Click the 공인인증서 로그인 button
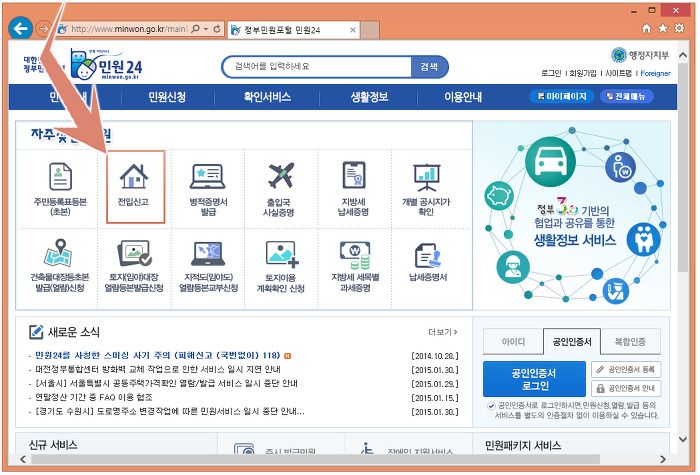Image resolution: width=700 pixels, height=475 pixels. [x=534, y=379]
